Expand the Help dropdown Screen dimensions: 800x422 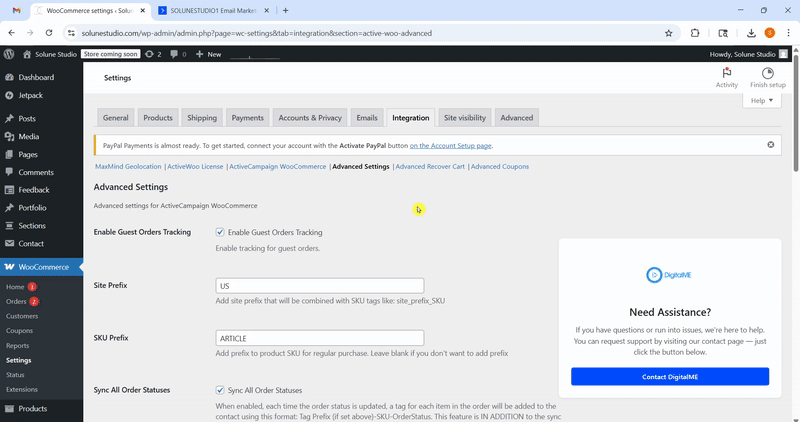[x=762, y=101]
